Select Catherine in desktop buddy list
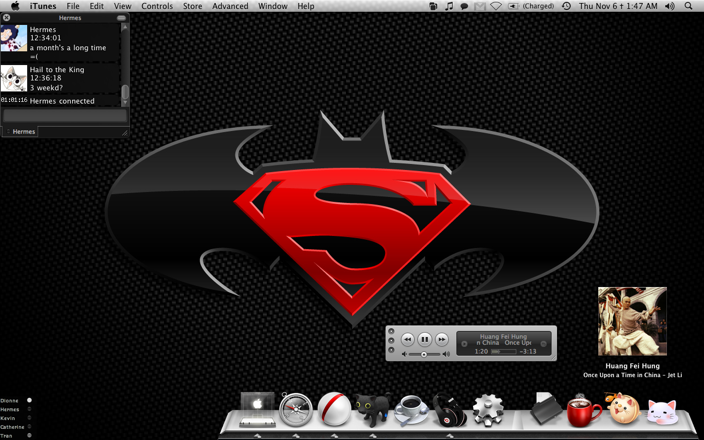The height and width of the screenshot is (440, 704). [12, 427]
